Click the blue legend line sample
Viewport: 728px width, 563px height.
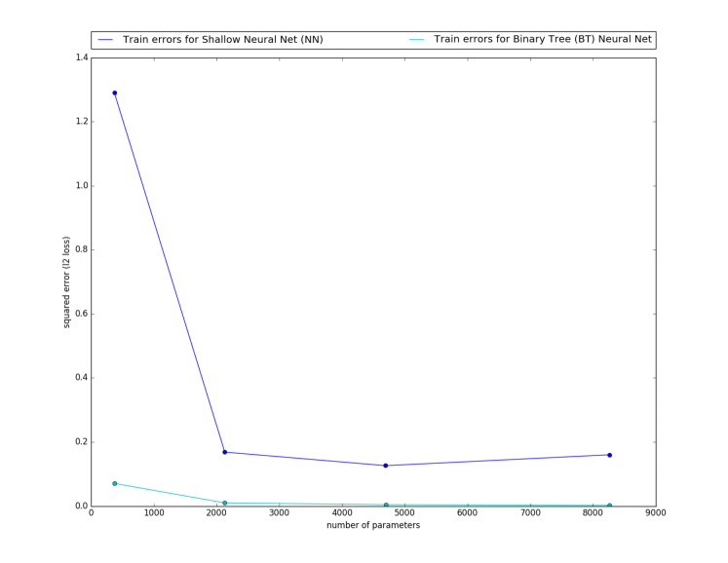click(105, 40)
